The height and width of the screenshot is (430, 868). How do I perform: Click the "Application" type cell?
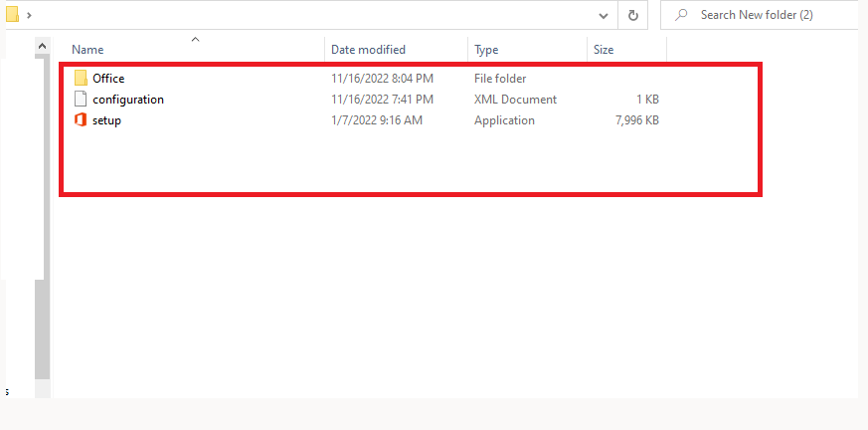coord(504,120)
